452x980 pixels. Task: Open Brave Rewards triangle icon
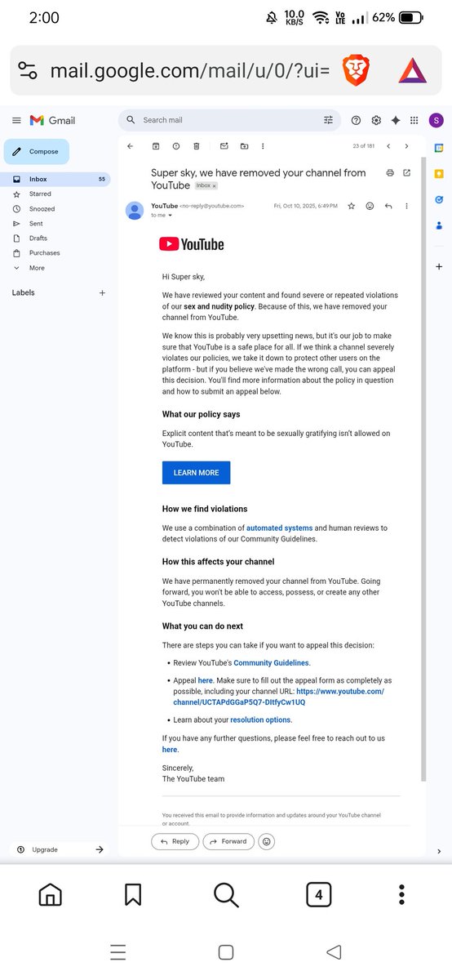[x=413, y=70]
